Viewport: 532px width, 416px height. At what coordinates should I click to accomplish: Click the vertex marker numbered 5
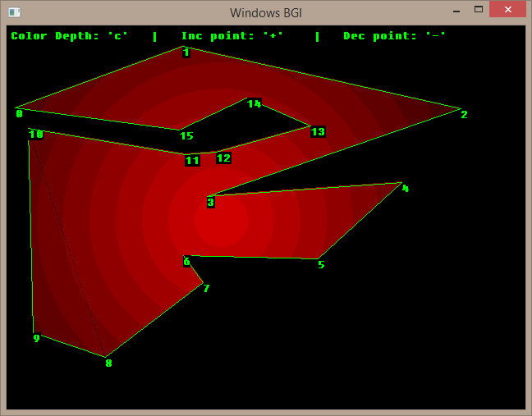coord(321,264)
